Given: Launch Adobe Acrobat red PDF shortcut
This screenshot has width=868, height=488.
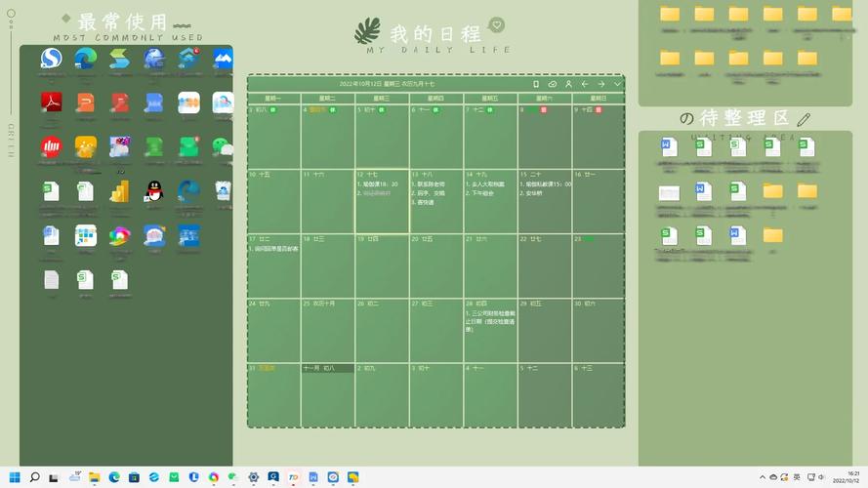Looking at the screenshot, I should (x=52, y=102).
